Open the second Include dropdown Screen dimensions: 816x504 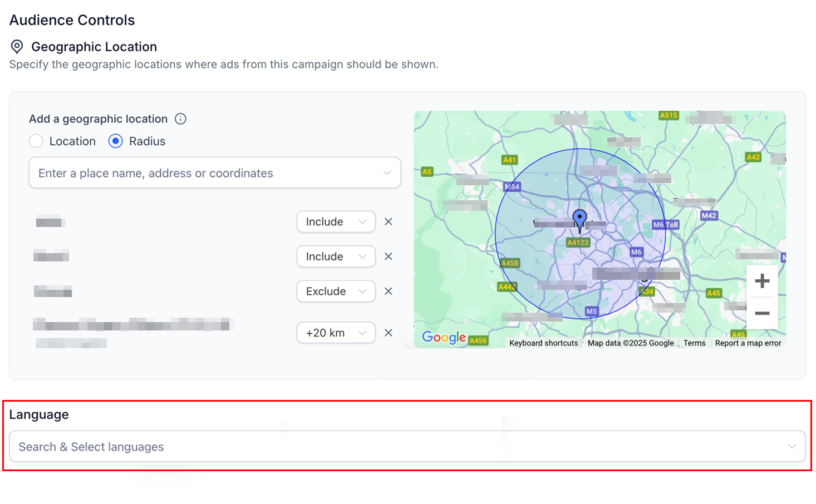pyautogui.click(x=336, y=256)
